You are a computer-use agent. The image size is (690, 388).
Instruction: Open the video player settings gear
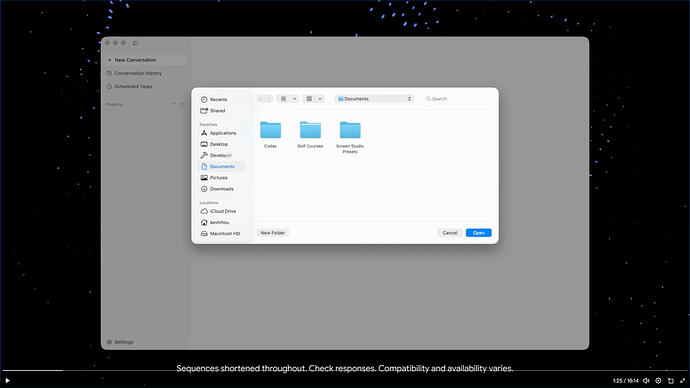(658, 381)
